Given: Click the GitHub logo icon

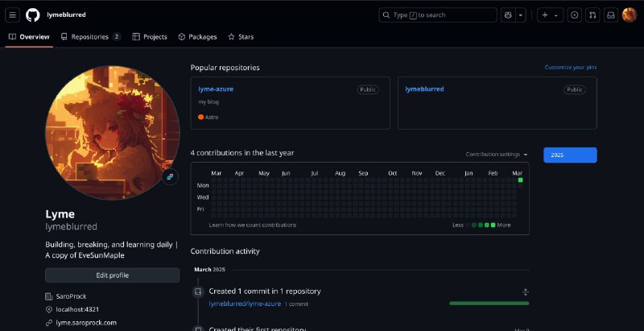Looking at the screenshot, I should [x=33, y=14].
